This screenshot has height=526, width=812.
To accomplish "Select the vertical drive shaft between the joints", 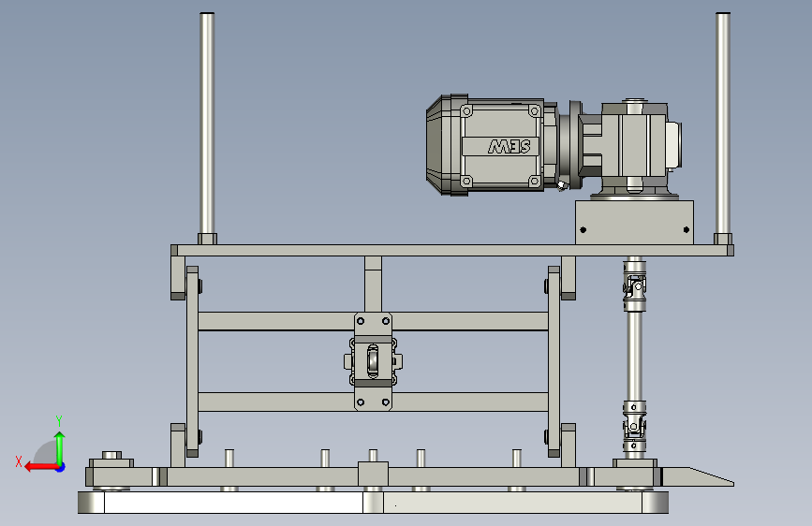I will click(x=634, y=357).
